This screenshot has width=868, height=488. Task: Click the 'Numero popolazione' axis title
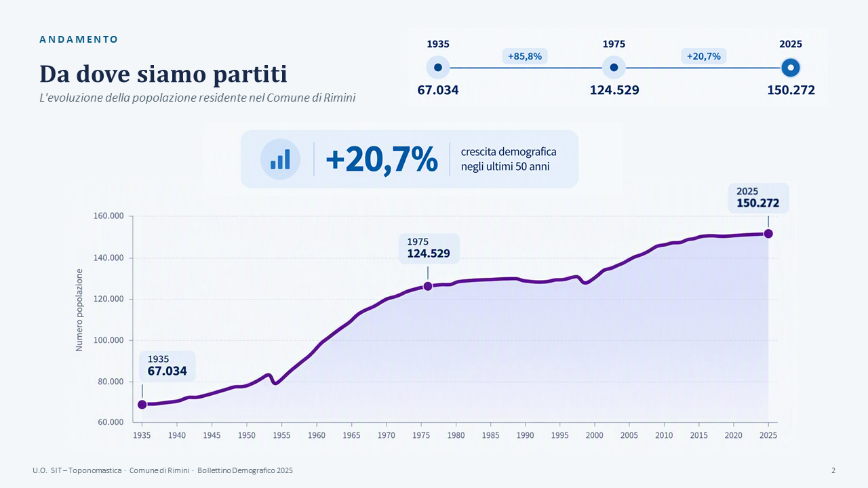tap(79, 310)
